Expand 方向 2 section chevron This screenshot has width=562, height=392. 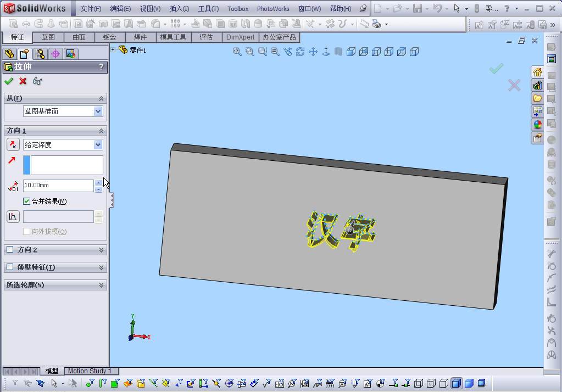(x=102, y=250)
